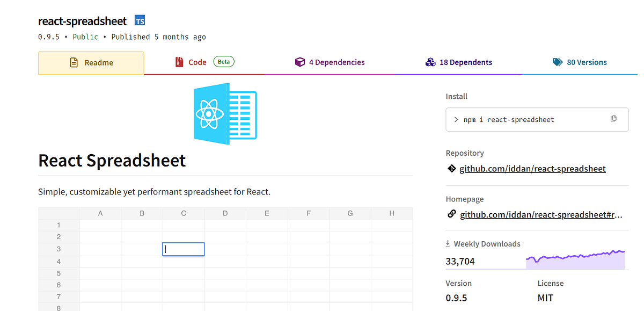This screenshot has height=311, width=644.
Task: Click the tags icon on Versions tab
Action: [557, 62]
